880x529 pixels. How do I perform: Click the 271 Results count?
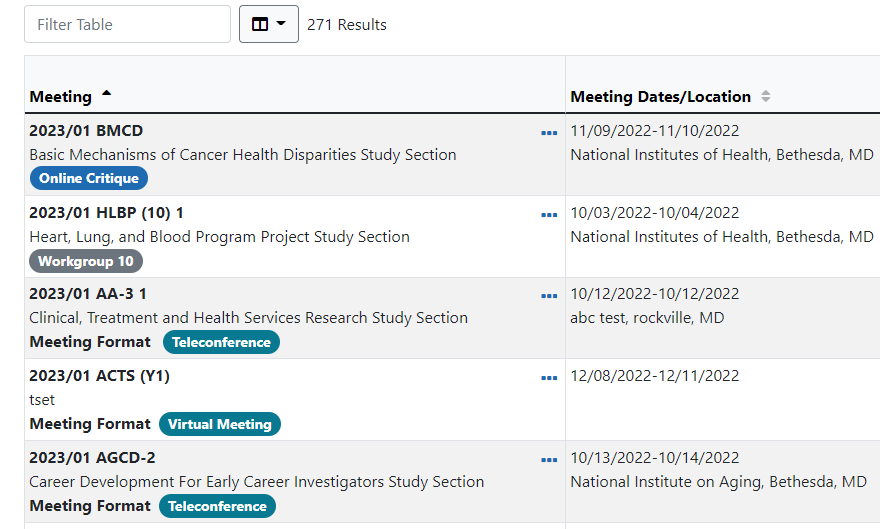click(347, 25)
